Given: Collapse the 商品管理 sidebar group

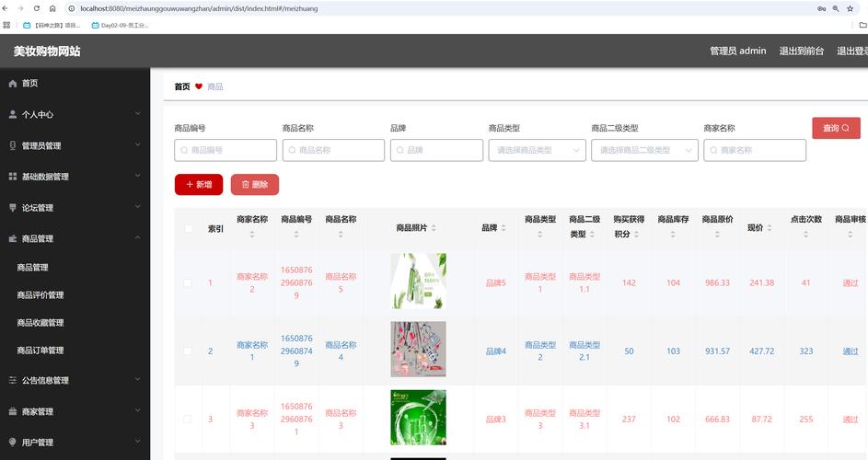Looking at the screenshot, I should tap(75, 238).
